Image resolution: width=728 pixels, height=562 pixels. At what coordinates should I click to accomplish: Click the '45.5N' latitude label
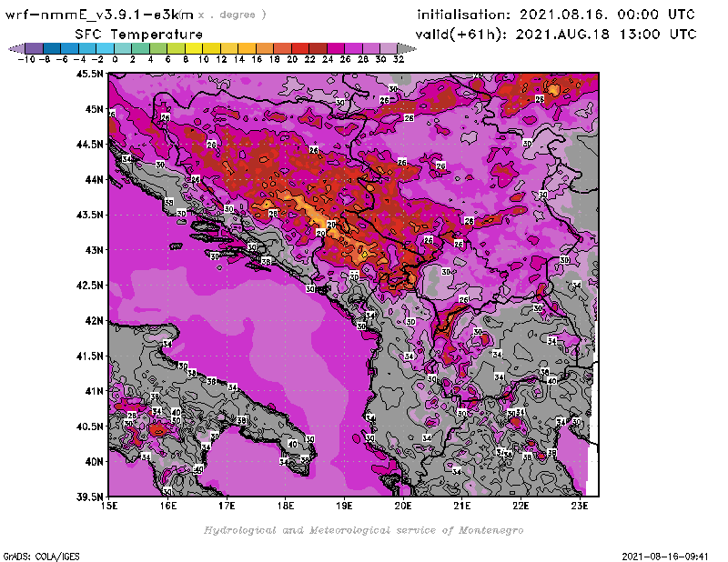(89, 74)
